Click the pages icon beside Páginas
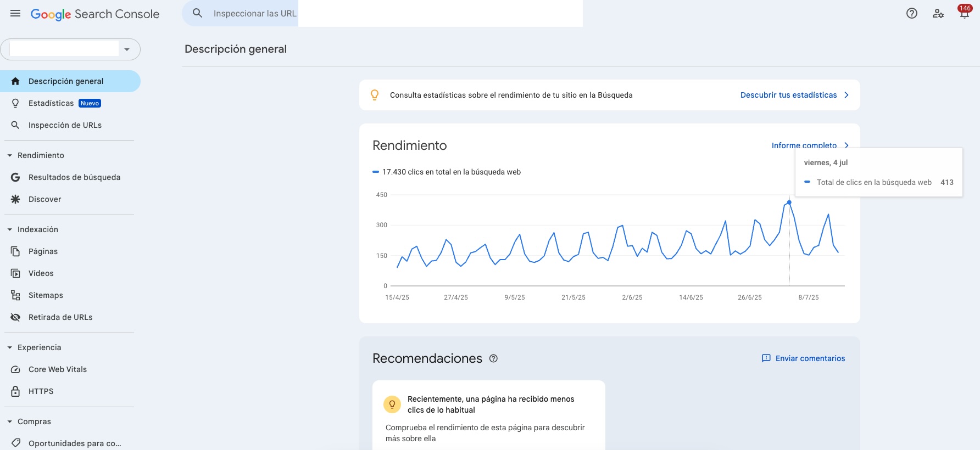 (15, 251)
